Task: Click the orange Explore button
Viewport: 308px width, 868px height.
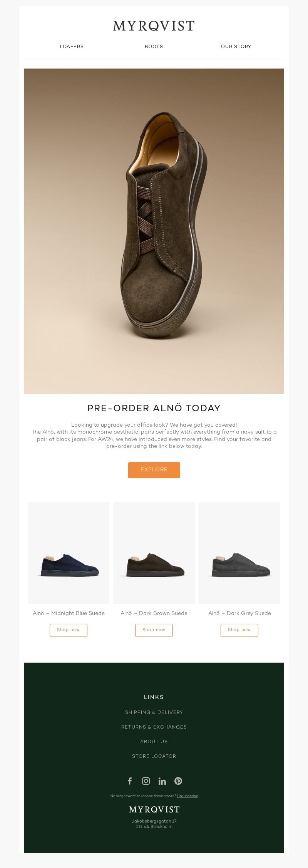Action: pos(154,470)
